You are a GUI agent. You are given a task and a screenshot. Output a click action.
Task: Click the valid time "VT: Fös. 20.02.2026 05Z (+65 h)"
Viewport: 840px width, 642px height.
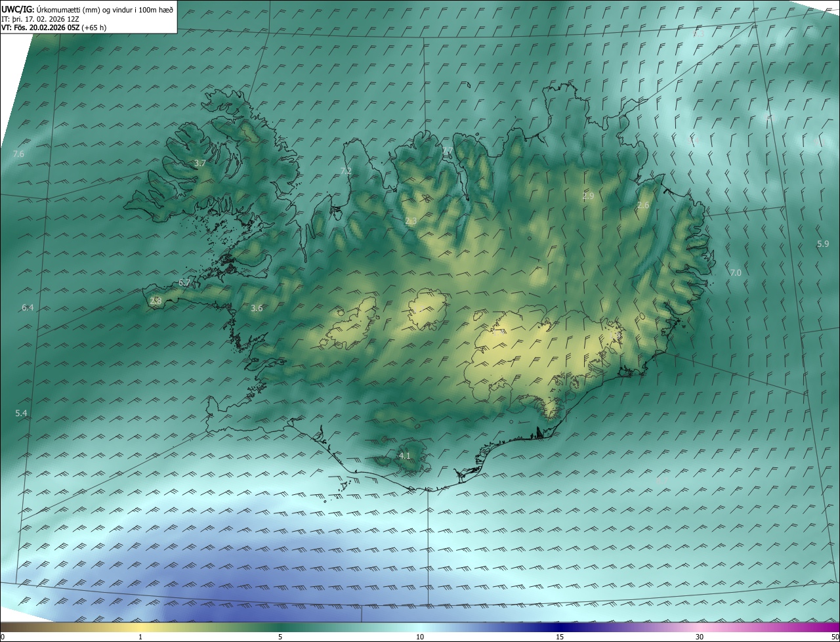click(55, 28)
